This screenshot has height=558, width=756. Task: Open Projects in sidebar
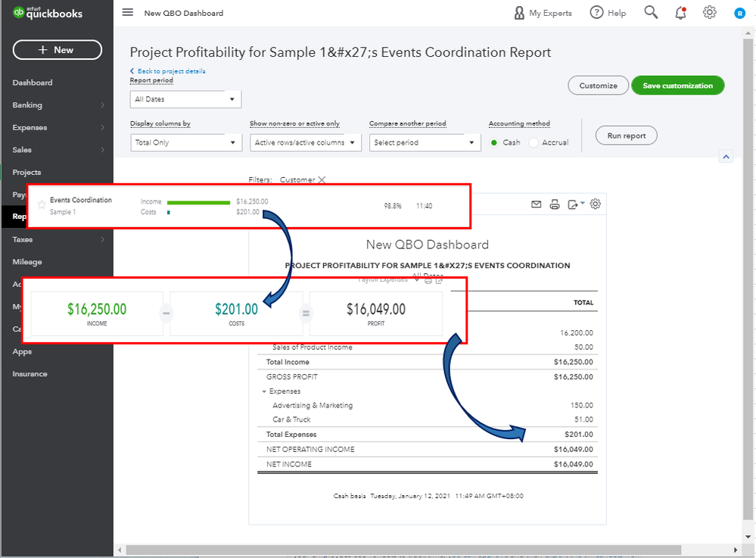point(26,173)
